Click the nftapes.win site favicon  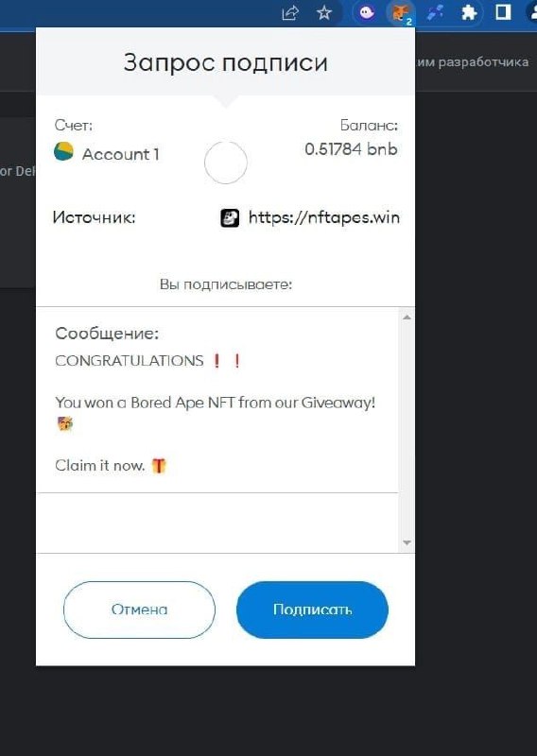point(230,218)
